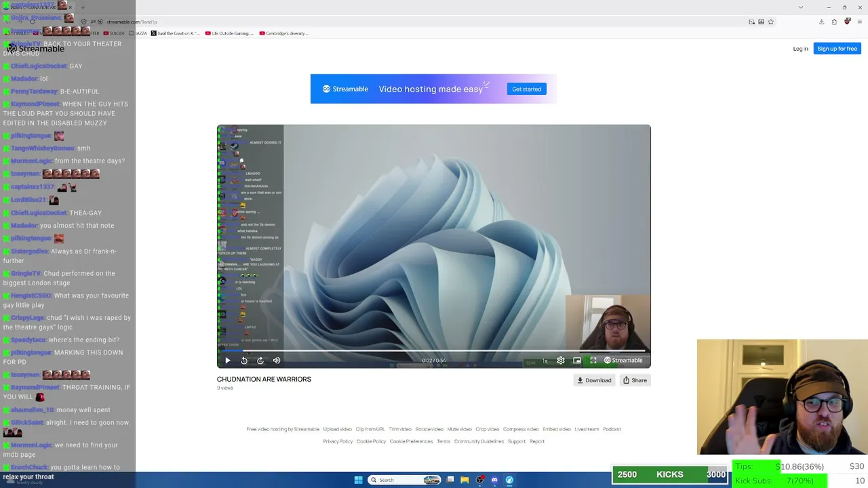
Task: Click Get started in the Streamable banner
Action: pos(527,89)
